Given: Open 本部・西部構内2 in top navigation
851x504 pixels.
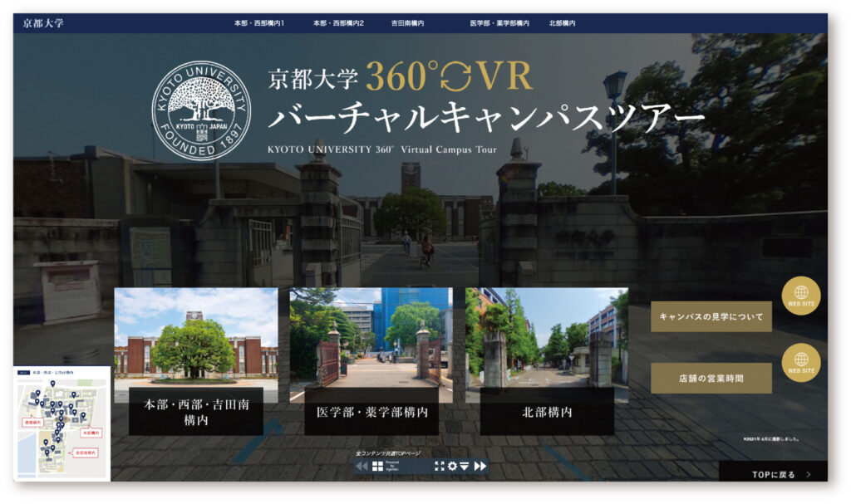Looking at the screenshot, I should [338, 23].
